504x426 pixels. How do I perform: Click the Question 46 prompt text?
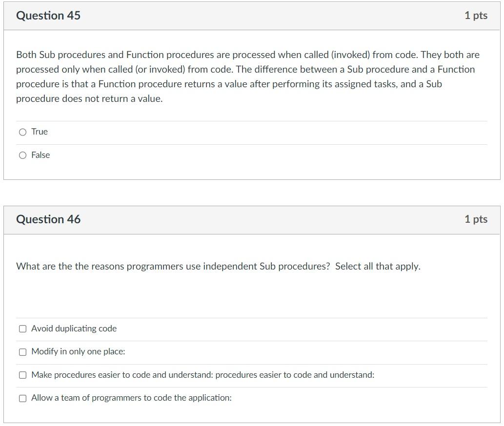pyautogui.click(x=218, y=266)
